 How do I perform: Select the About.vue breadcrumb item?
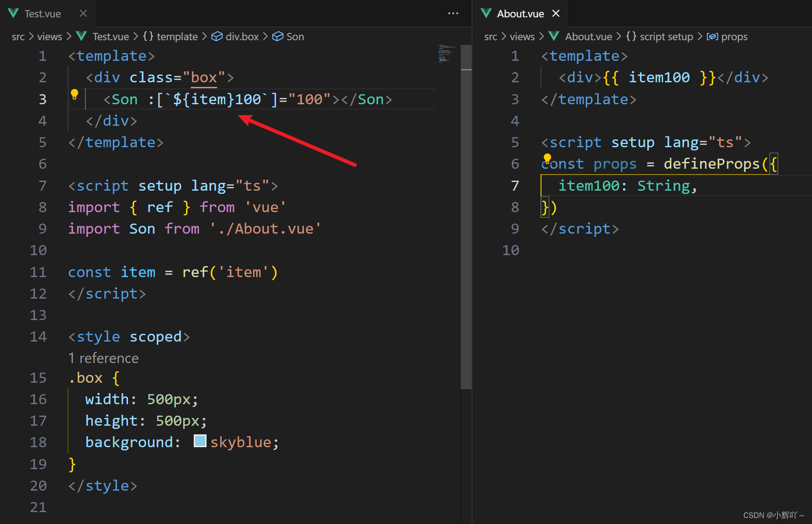point(589,37)
